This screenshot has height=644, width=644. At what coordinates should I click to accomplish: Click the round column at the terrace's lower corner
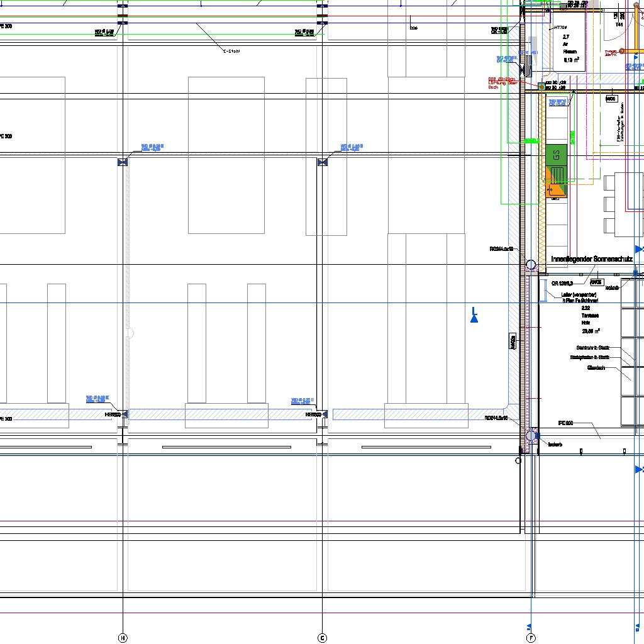point(531,435)
